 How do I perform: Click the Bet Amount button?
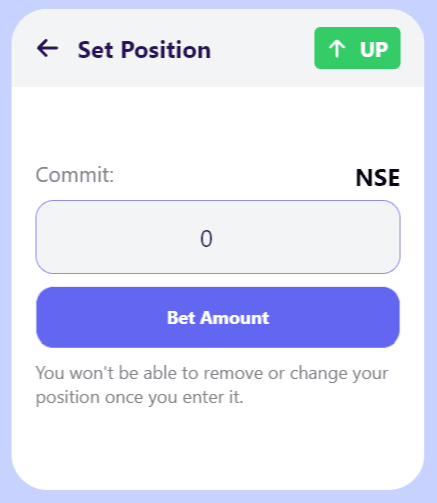pos(218,317)
